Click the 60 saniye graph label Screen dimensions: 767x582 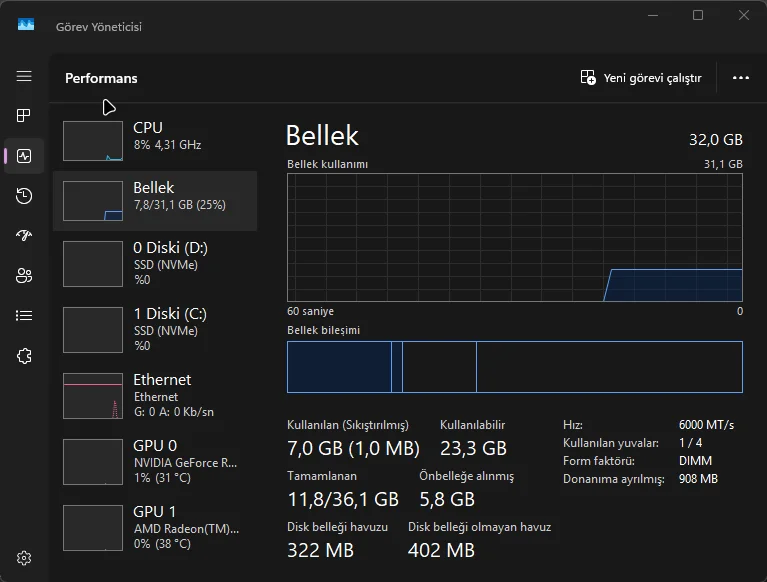pyautogui.click(x=310, y=311)
